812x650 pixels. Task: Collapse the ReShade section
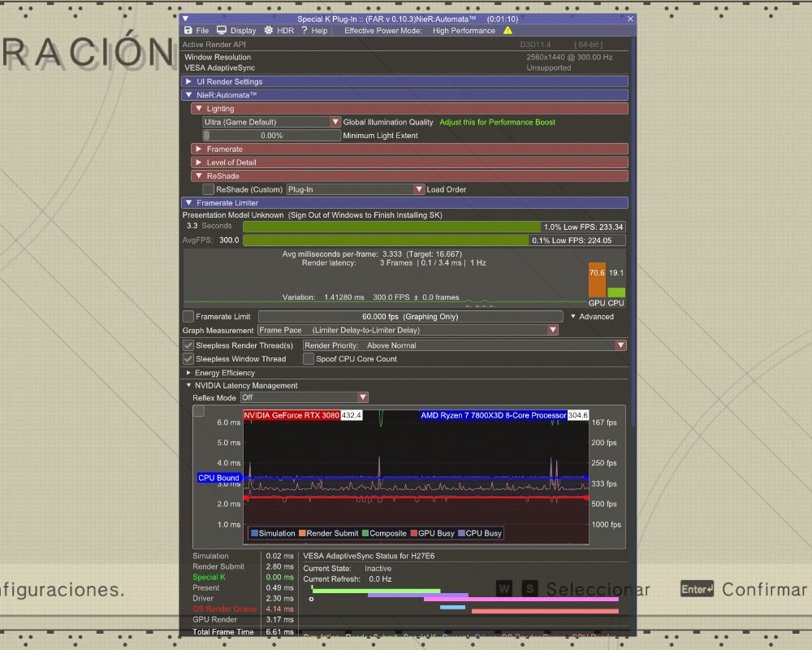click(x=409, y=175)
